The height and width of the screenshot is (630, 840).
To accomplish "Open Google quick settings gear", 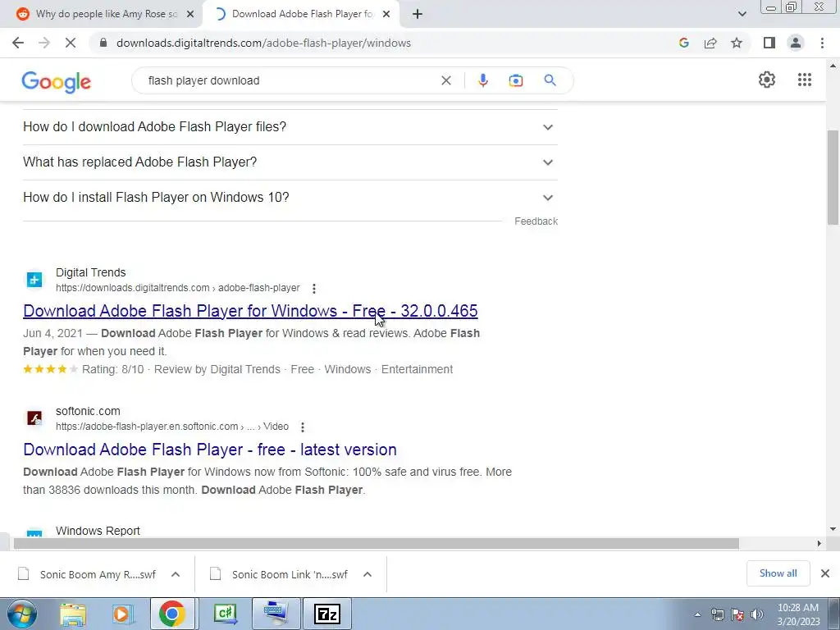I will [x=767, y=80].
